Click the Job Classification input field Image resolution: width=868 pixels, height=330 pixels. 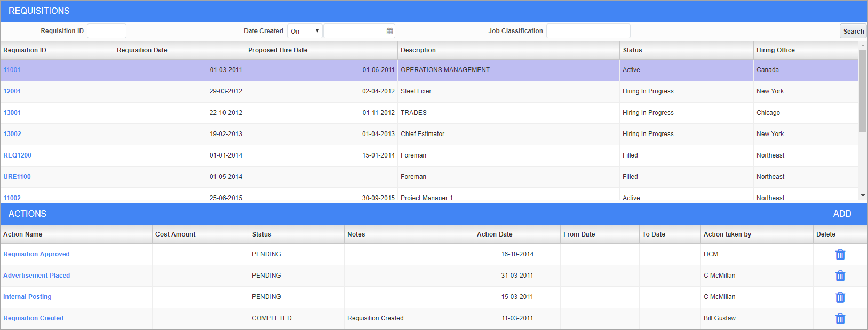click(x=588, y=31)
